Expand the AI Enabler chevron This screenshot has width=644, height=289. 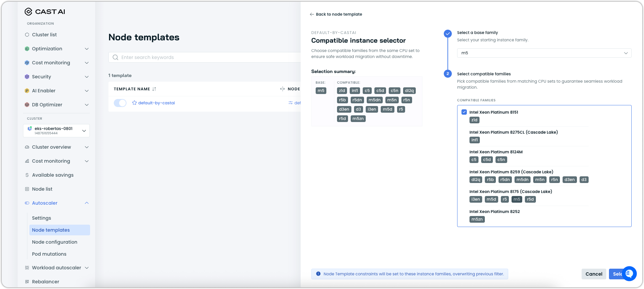(x=87, y=91)
